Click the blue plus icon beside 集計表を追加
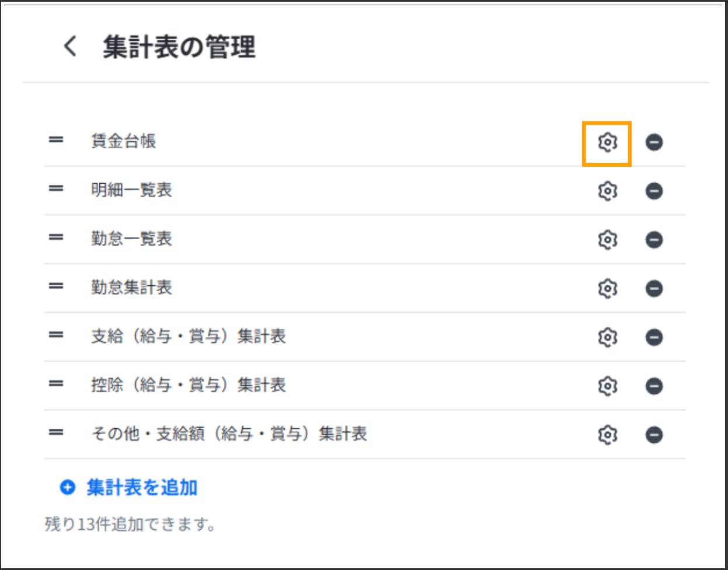 (68, 487)
